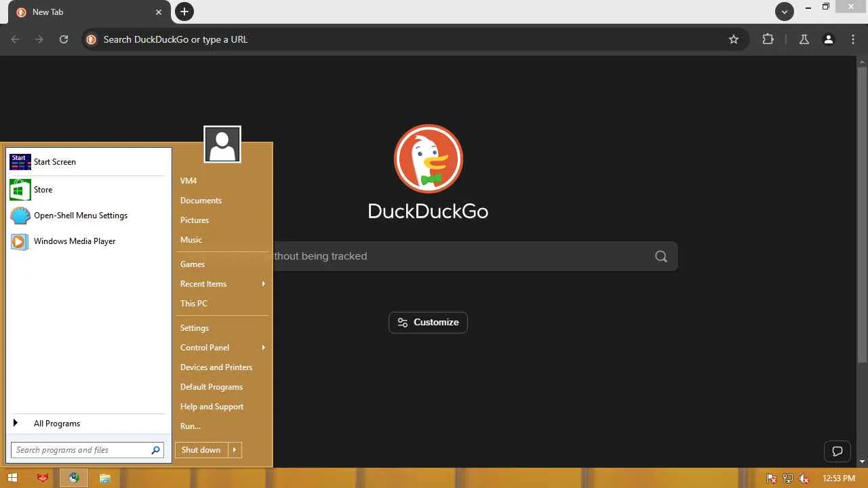Open the Extensions puzzle-piece menu

pyautogui.click(x=768, y=39)
